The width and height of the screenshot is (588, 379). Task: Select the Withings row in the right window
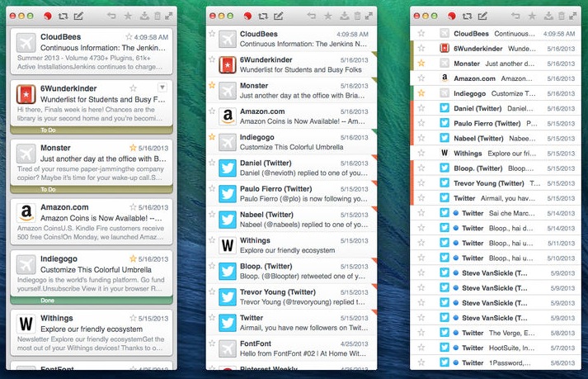496,154
